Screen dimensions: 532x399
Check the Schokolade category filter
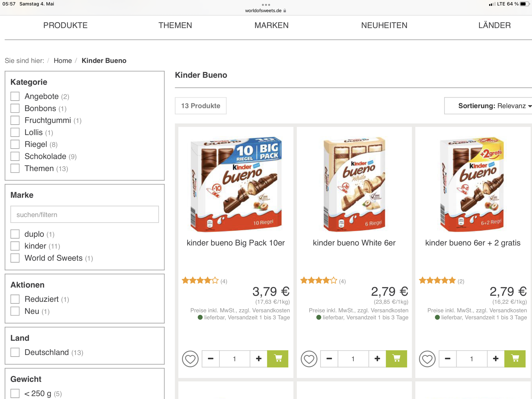pos(15,156)
